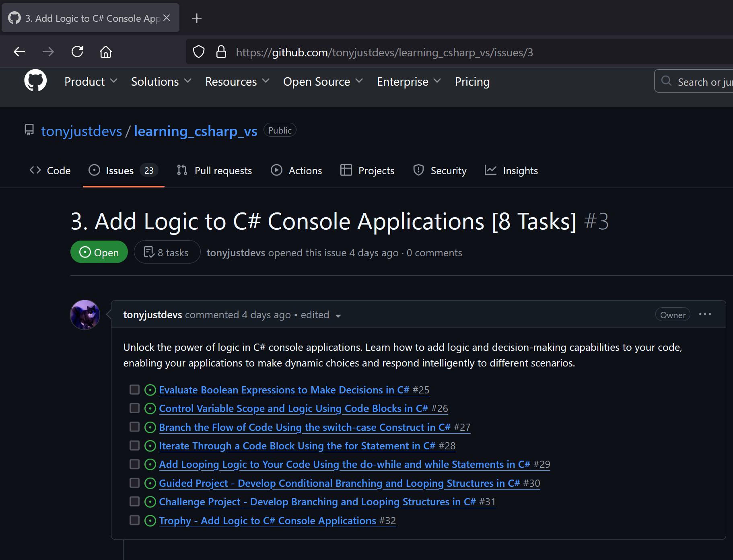Click the 8 tasks button
This screenshot has height=560, width=733.
167,252
